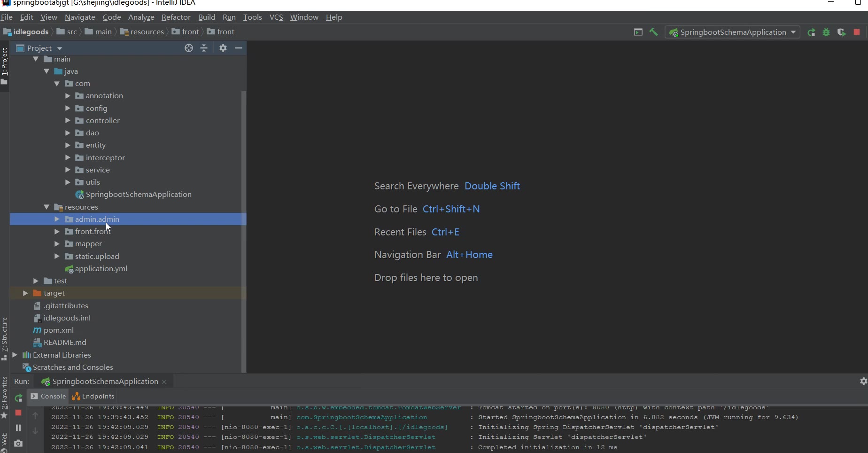Collapse all using Project panel toolbar icon
The height and width of the screenshot is (453, 868).
pyautogui.click(x=204, y=48)
